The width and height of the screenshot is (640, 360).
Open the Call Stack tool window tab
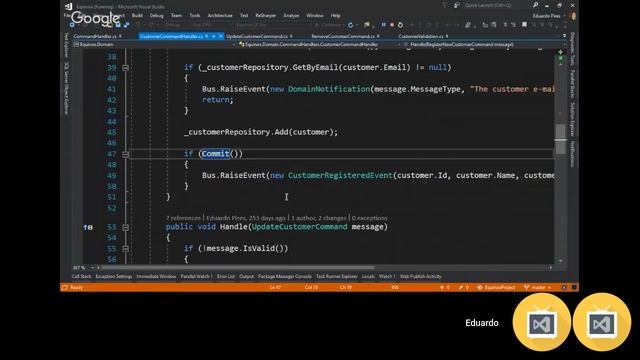81,276
